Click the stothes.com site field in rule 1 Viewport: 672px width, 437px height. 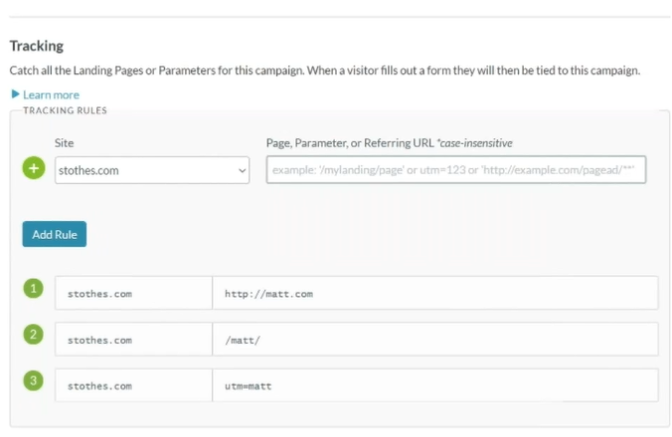point(133,294)
